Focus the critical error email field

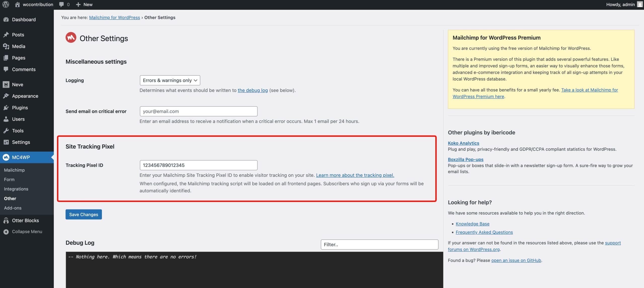click(199, 111)
